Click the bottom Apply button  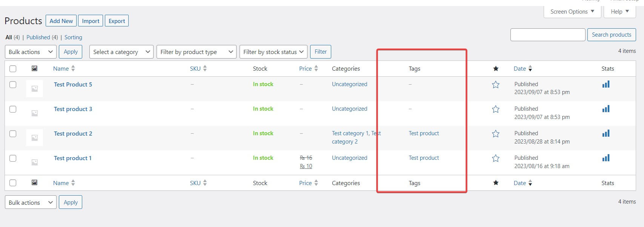71,202
